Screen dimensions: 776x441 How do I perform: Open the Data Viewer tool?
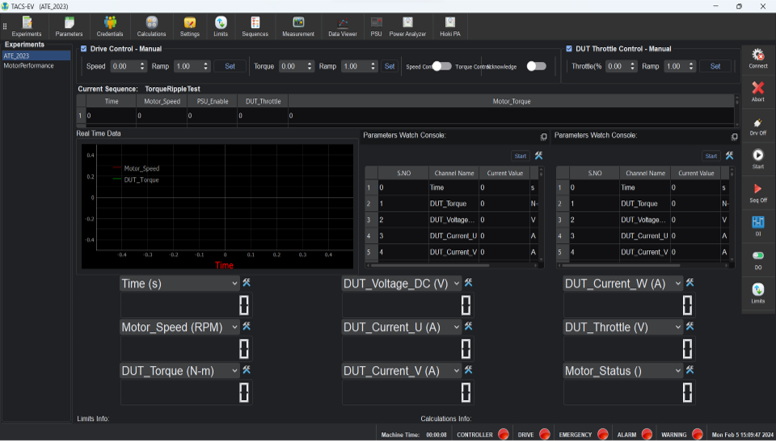tap(343, 24)
